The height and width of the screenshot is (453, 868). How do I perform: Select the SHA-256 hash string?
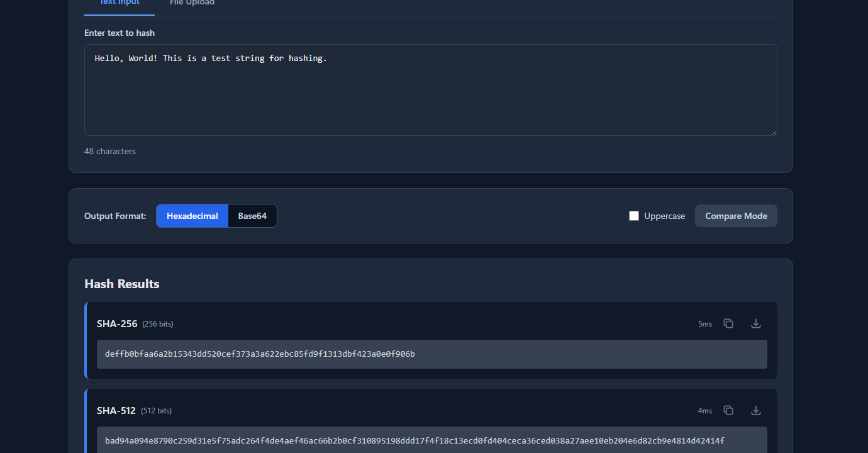tap(260, 354)
